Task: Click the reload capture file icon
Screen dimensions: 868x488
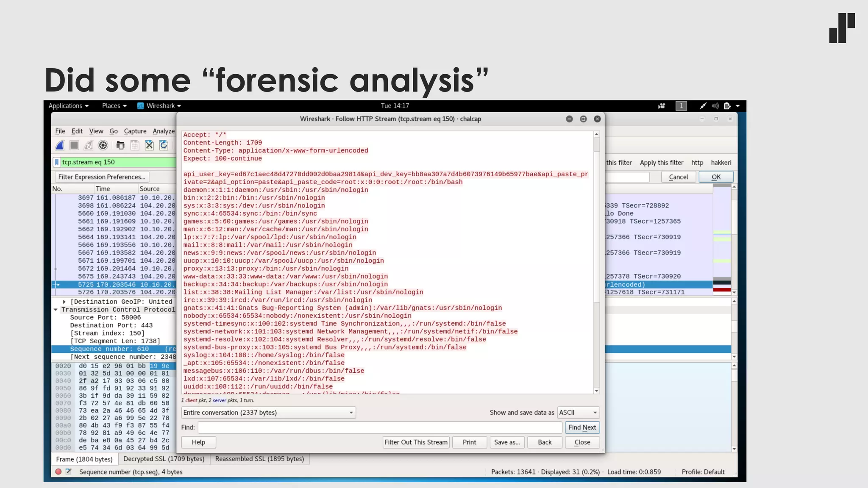Action: 164,145
